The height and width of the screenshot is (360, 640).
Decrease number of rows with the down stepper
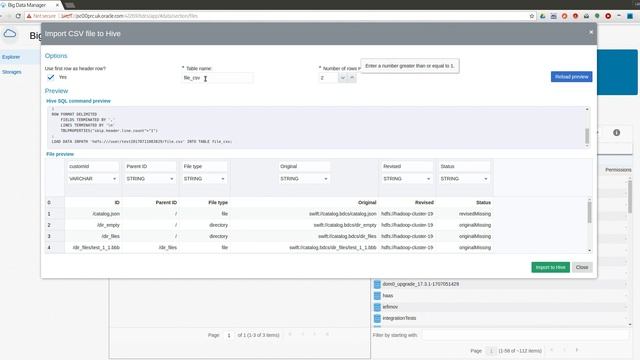[343, 78]
